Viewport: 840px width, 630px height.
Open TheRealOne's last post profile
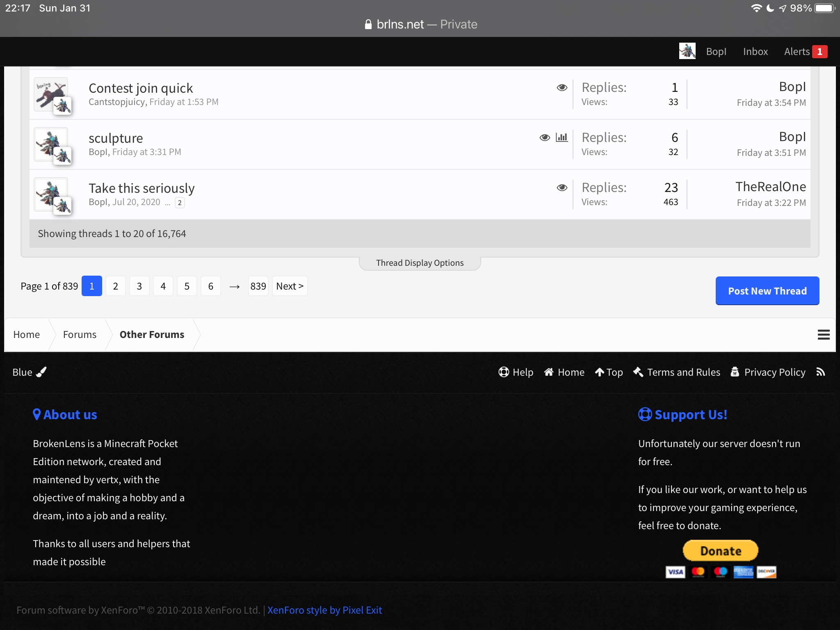pyautogui.click(x=771, y=187)
